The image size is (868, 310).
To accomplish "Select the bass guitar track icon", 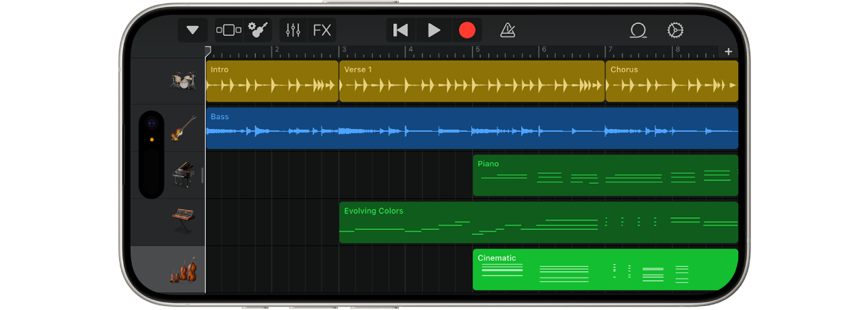I will pos(183,128).
